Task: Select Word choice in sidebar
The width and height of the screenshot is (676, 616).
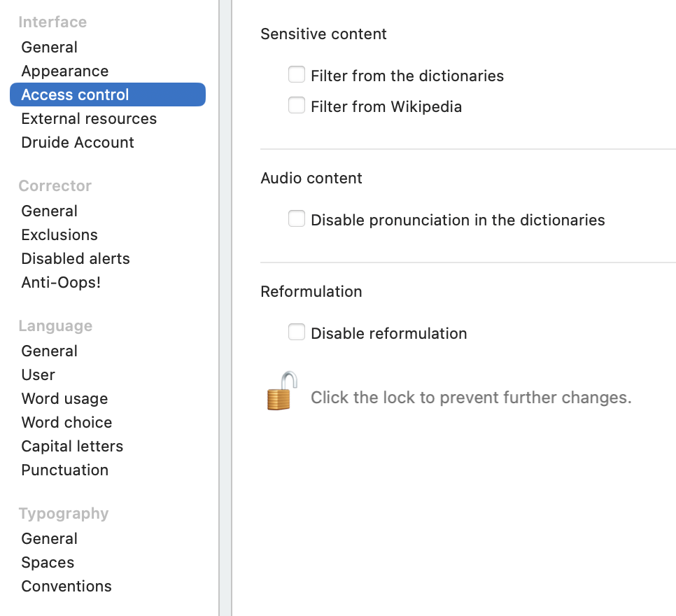Action: 66,422
